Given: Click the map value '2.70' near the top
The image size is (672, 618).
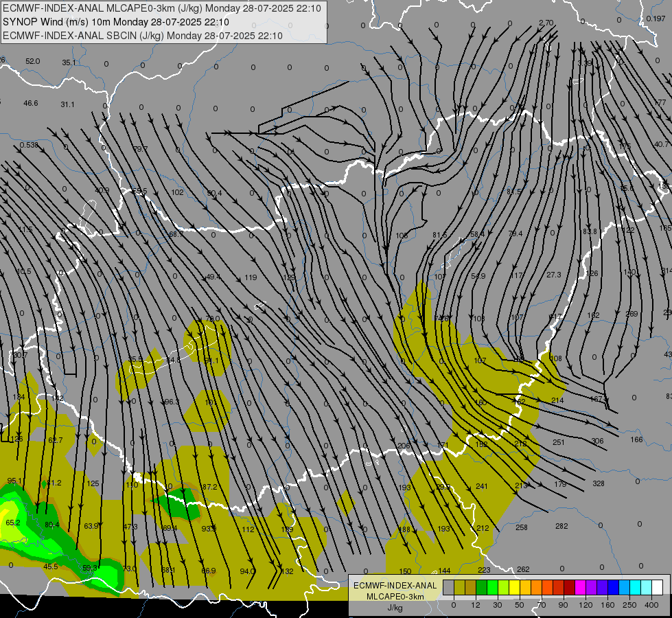Looking at the screenshot, I should point(546,23).
